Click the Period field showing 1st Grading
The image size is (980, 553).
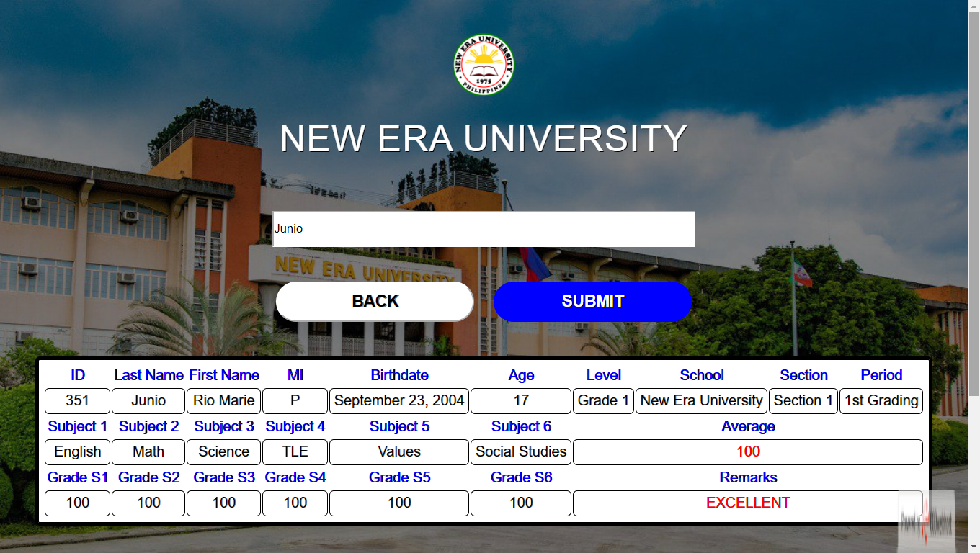pos(881,401)
